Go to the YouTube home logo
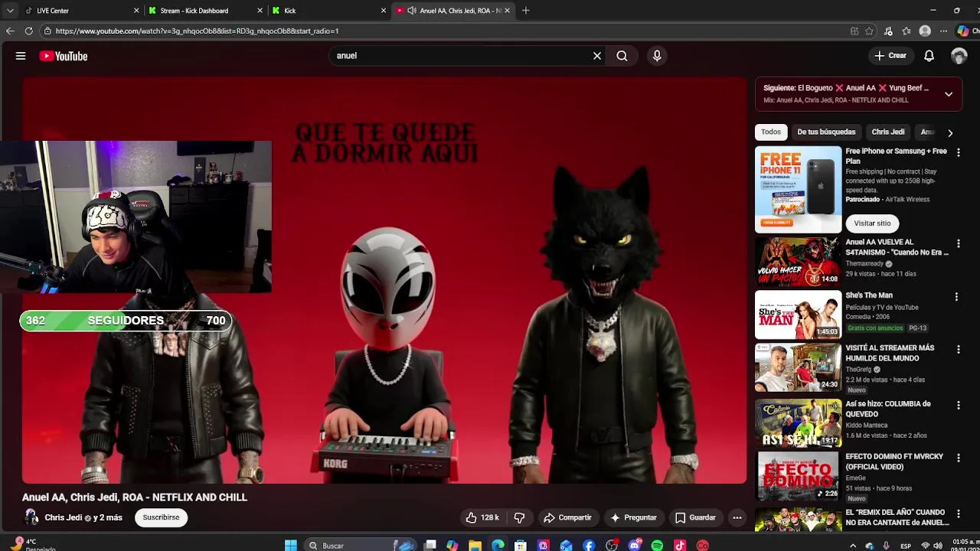 point(64,56)
